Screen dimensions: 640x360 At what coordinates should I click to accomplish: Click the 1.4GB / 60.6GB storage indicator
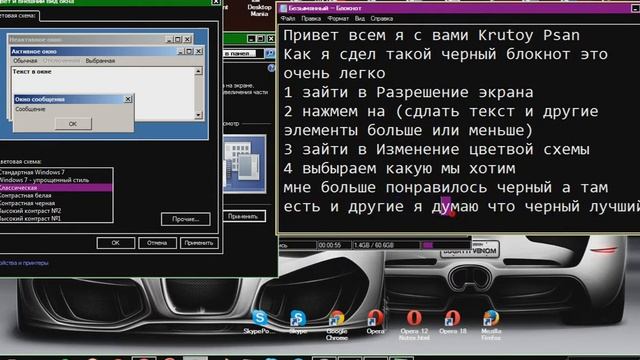(x=373, y=245)
